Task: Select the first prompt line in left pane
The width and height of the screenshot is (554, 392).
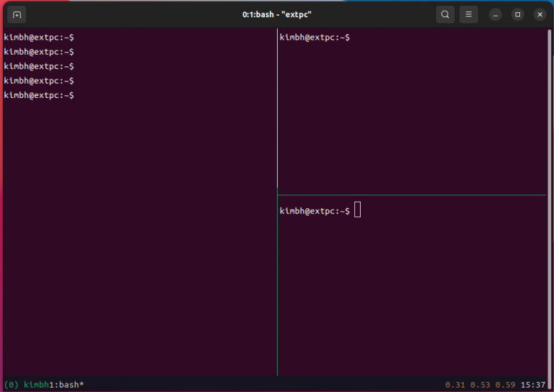Action: (x=39, y=37)
